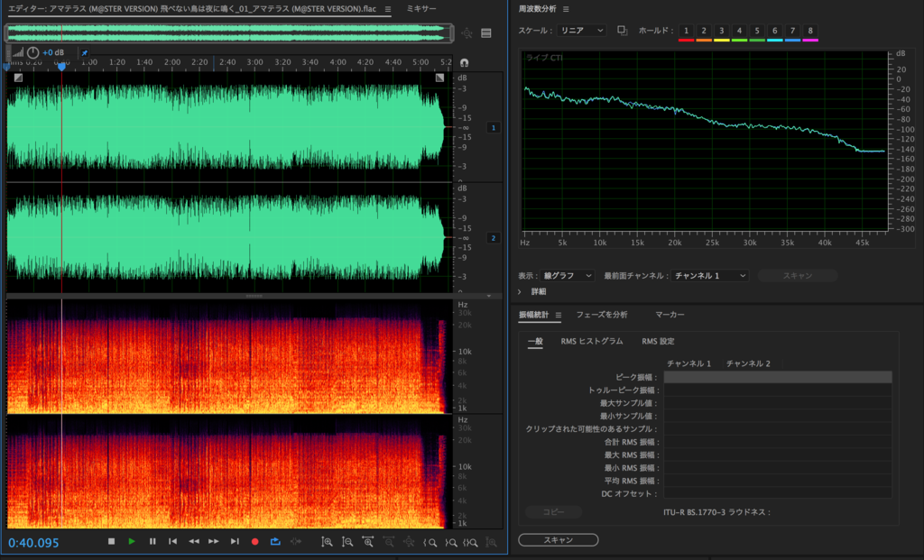
Task: Start recording with the red Record button
Action: coord(254,541)
